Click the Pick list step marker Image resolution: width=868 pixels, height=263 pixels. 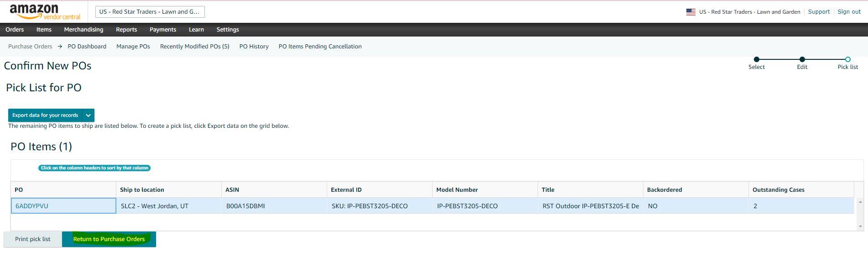[848, 59]
